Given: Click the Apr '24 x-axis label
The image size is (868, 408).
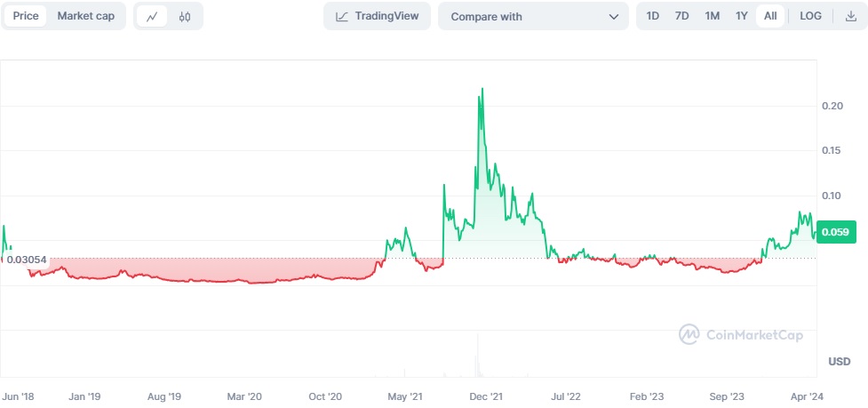Looking at the screenshot, I should (x=807, y=397).
